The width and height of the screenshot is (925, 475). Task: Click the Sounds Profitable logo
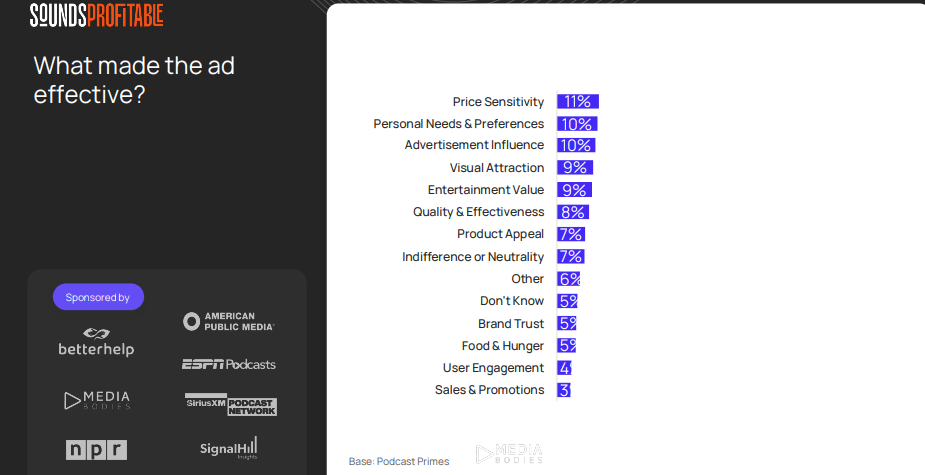[97, 15]
